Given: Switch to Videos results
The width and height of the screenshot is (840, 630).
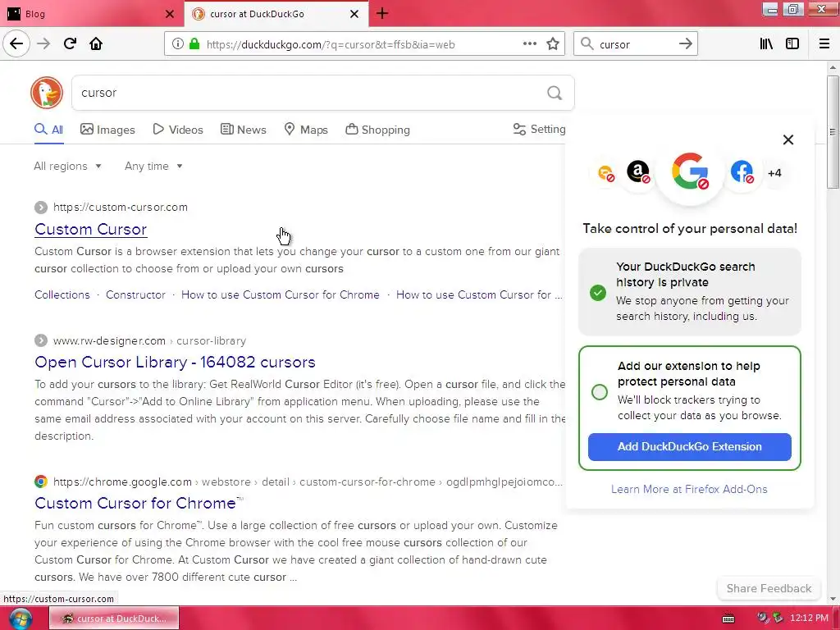Looking at the screenshot, I should pos(178,130).
